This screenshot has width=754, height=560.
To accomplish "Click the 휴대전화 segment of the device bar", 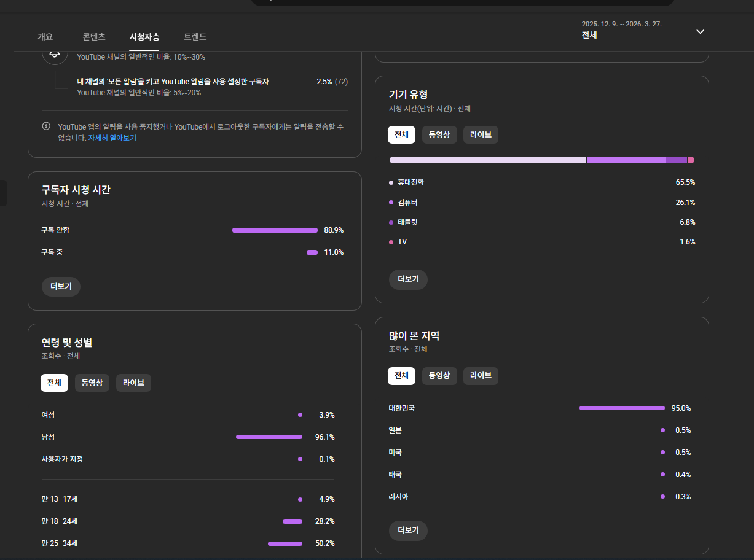I will point(487,160).
